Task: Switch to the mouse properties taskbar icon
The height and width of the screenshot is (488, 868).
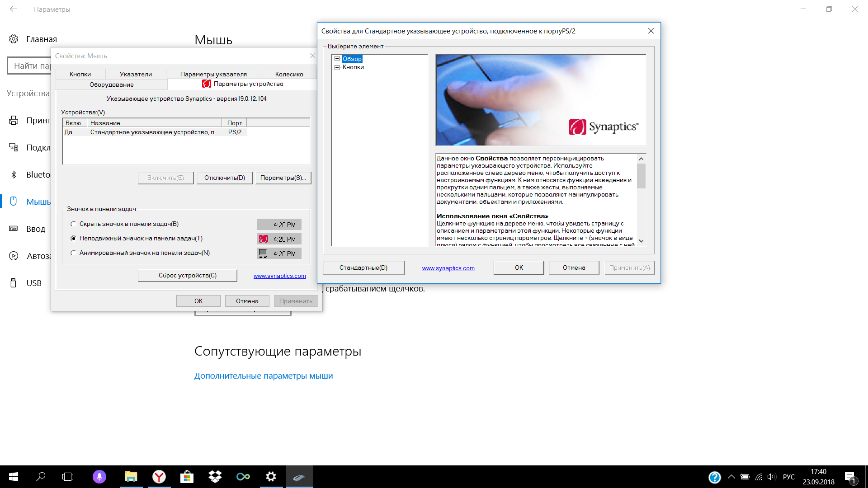Action: (x=299, y=477)
